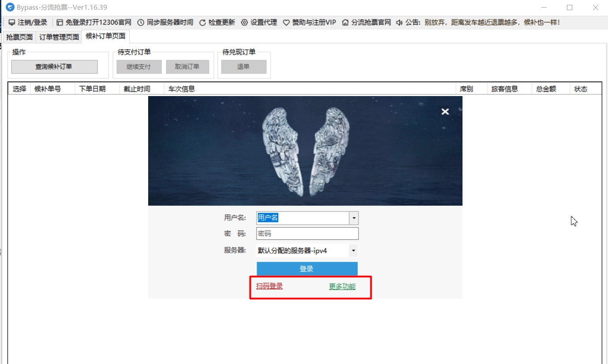Click the blue 登录 button

(x=307, y=269)
